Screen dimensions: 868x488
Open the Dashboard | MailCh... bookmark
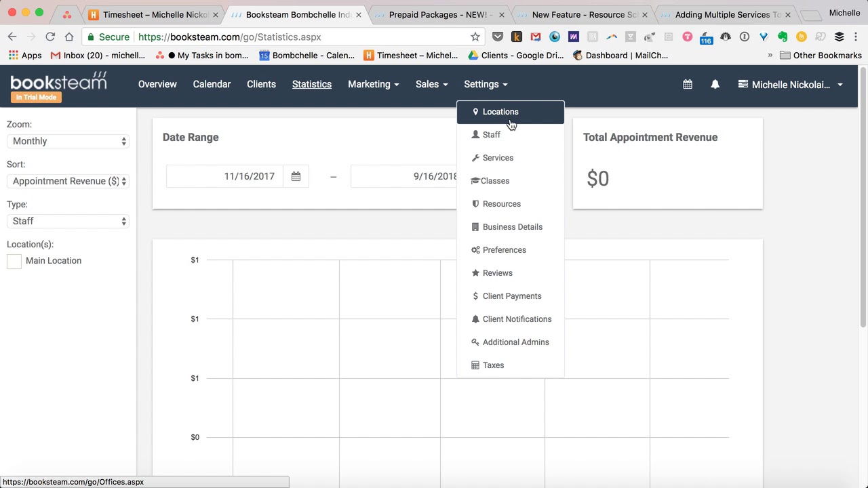(x=620, y=56)
